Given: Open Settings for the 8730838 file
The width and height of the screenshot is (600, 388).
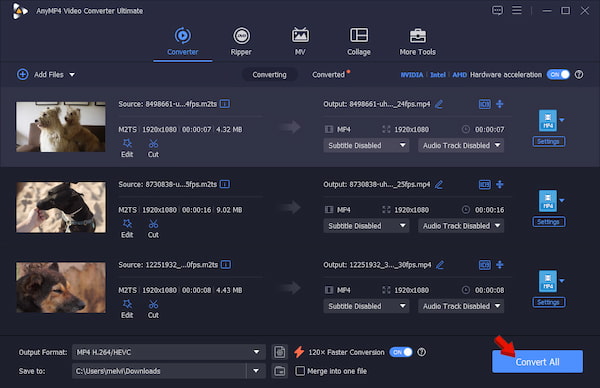Looking at the screenshot, I should click(x=548, y=222).
